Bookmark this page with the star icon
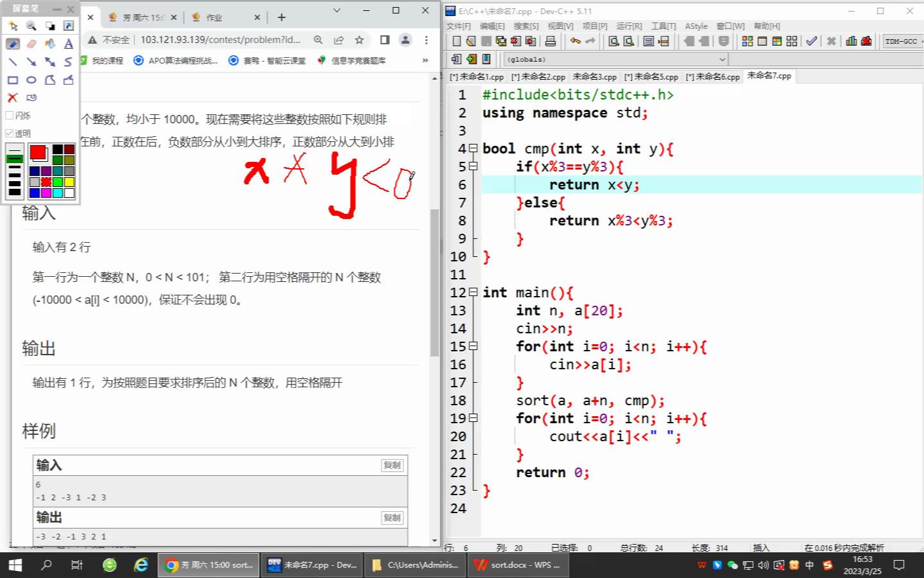924x578 pixels. point(359,40)
